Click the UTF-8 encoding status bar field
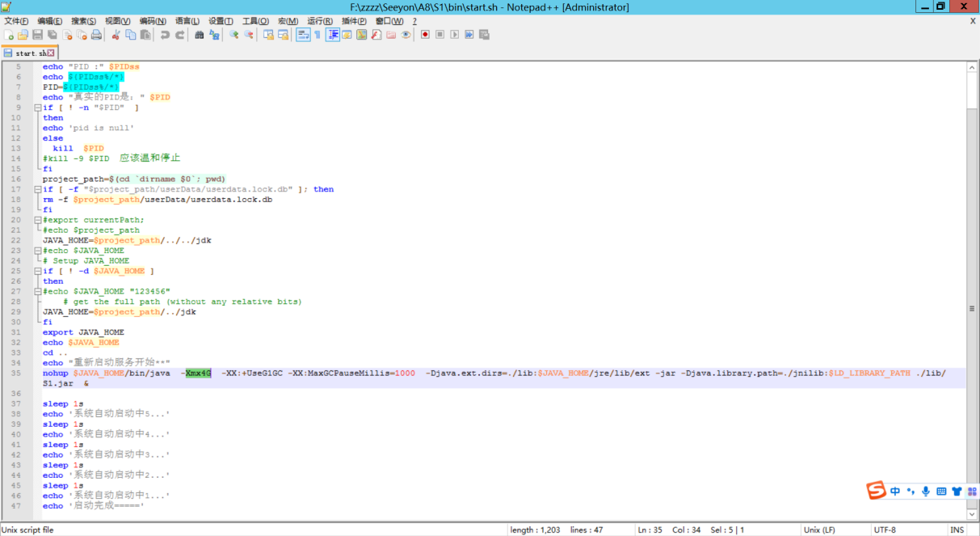980x536 pixels. pos(885,530)
